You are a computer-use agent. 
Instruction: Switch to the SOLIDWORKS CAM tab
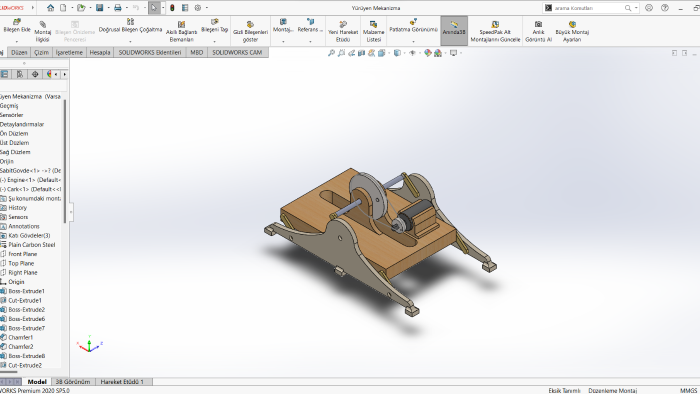coord(237,52)
